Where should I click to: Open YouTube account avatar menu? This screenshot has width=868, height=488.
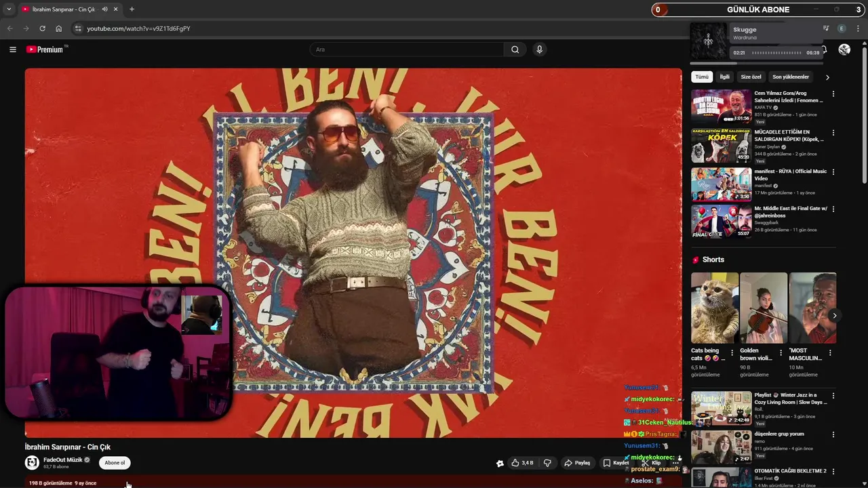point(844,49)
